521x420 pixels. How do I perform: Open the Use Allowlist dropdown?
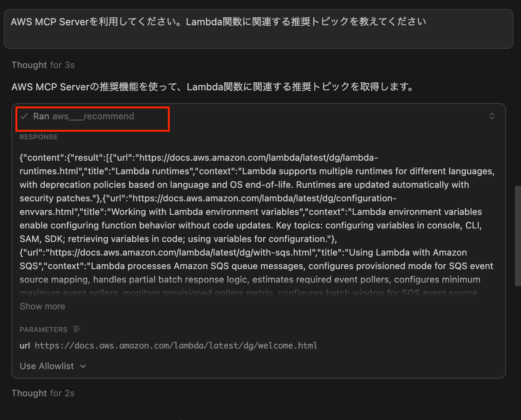[53, 366]
